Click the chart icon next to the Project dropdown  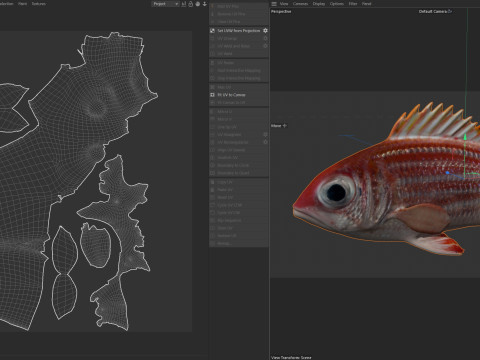[x=184, y=4]
